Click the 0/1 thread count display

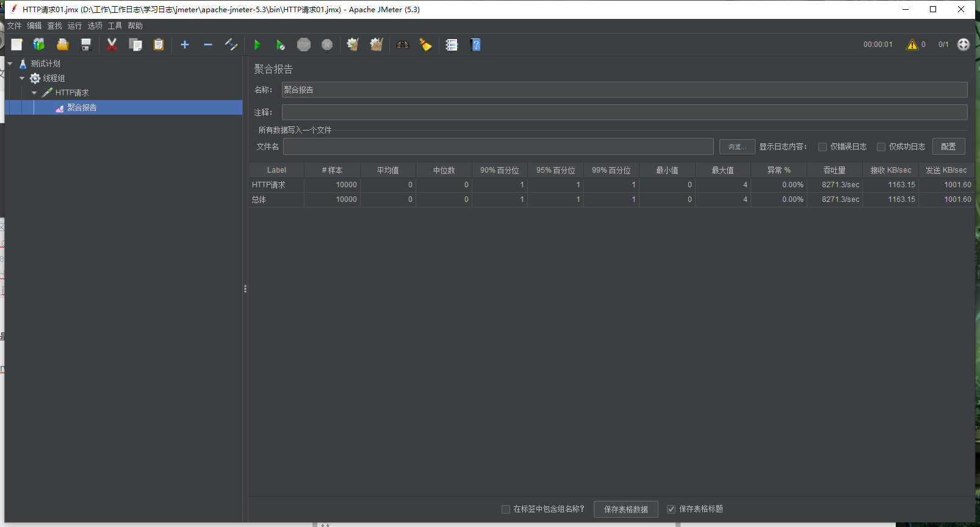point(943,45)
